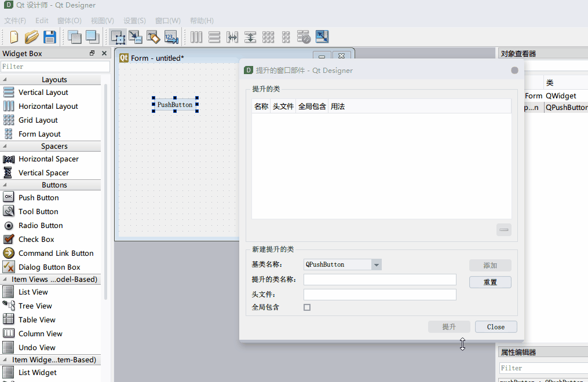Open the 基类名称 QPushButton dropdown

click(342, 265)
